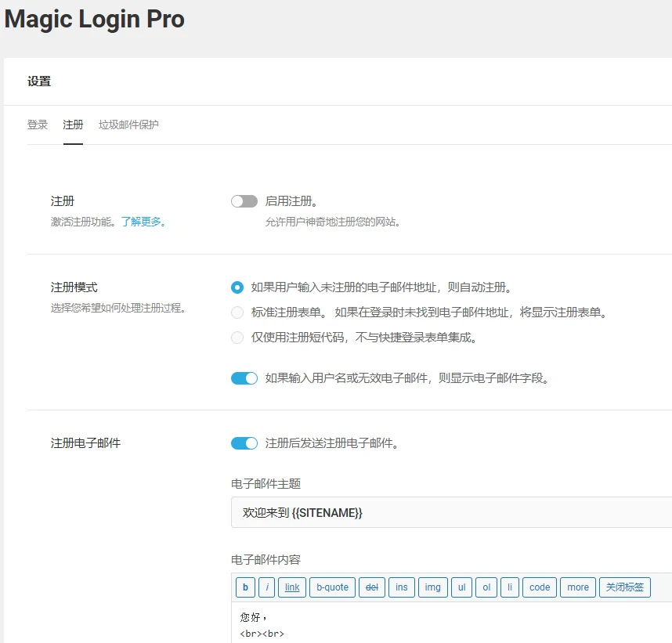Viewport: 672px width, 643px height.
Task: Turn off 注册后发送注册电子邮件 toggle
Action: 244,443
